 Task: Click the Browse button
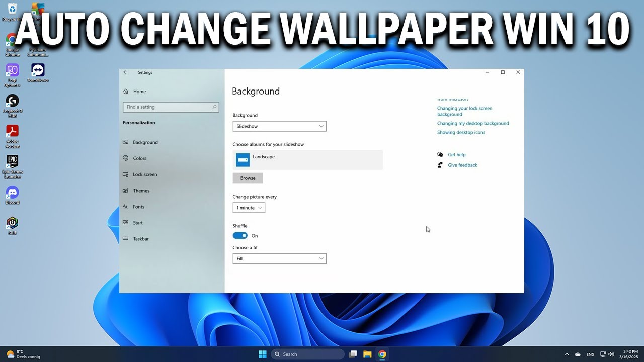(x=248, y=178)
